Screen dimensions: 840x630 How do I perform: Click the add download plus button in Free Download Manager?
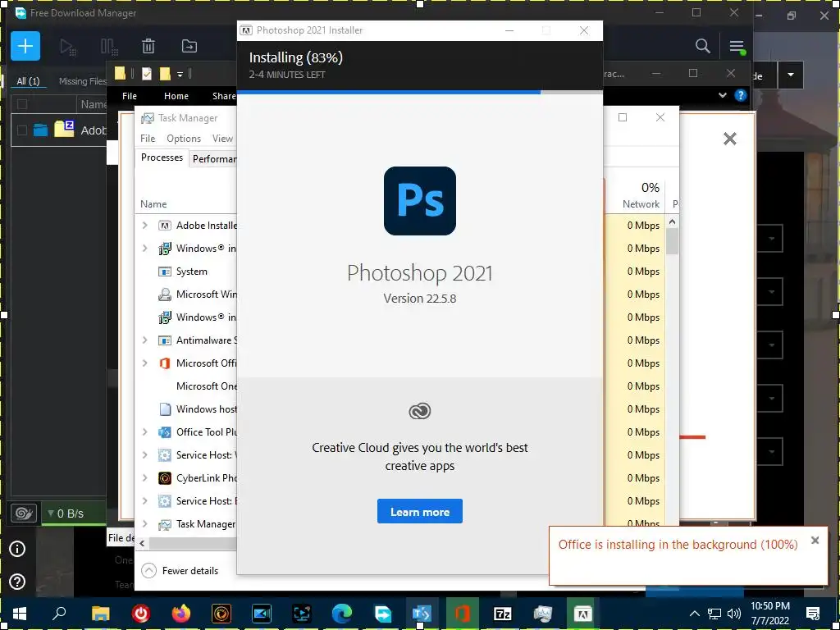(25, 46)
